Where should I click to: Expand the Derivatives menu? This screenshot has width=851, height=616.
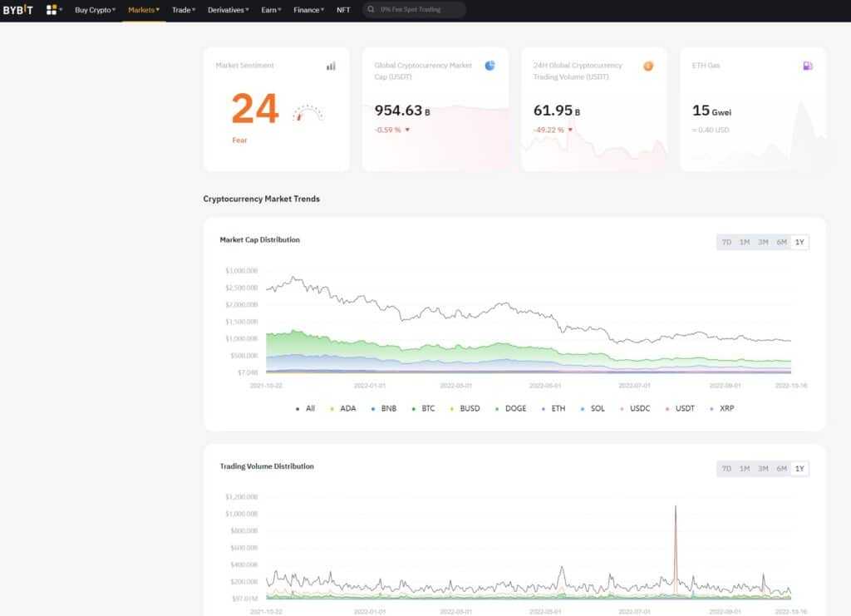(x=229, y=10)
